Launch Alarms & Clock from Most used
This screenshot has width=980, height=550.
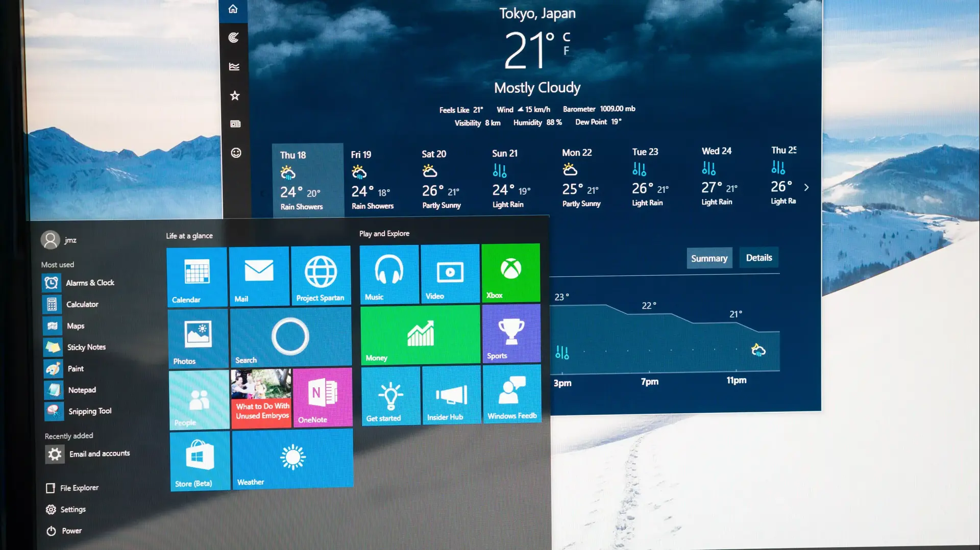pyautogui.click(x=79, y=283)
